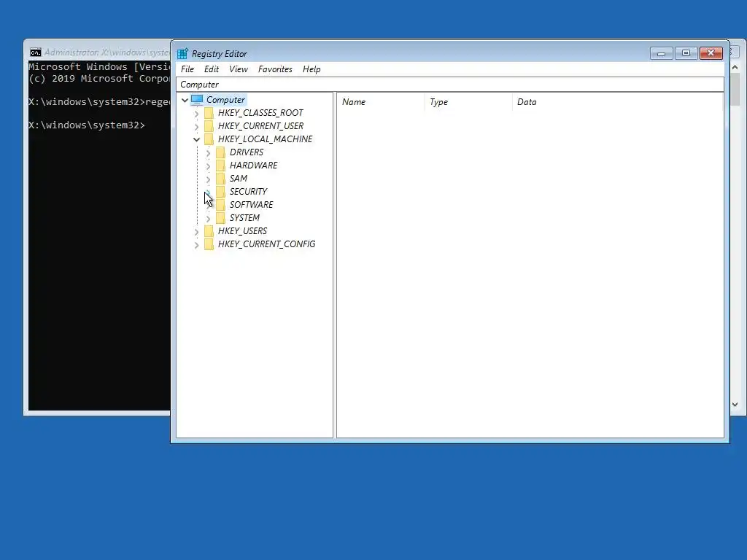Expand the HKEY_CURRENT_CONFIG key
Screen dimensions: 747x560
[x=196, y=245]
